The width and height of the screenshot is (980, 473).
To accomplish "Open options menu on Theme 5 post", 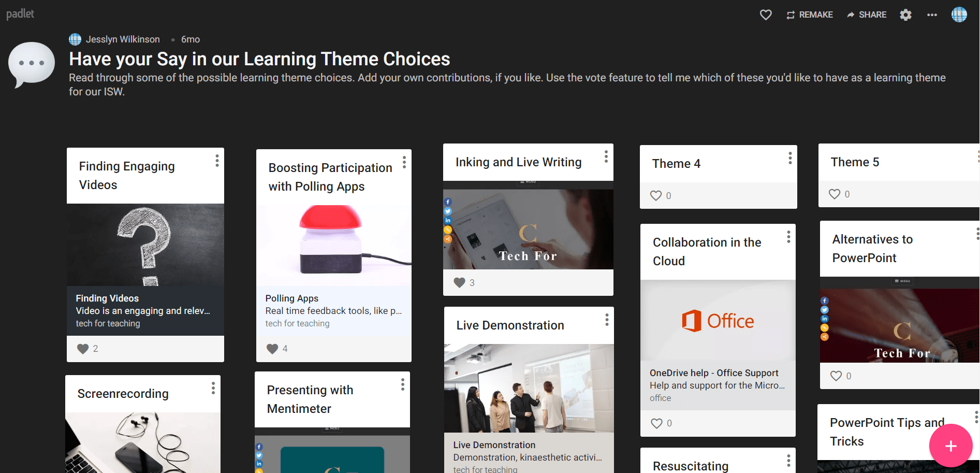I will tap(978, 155).
